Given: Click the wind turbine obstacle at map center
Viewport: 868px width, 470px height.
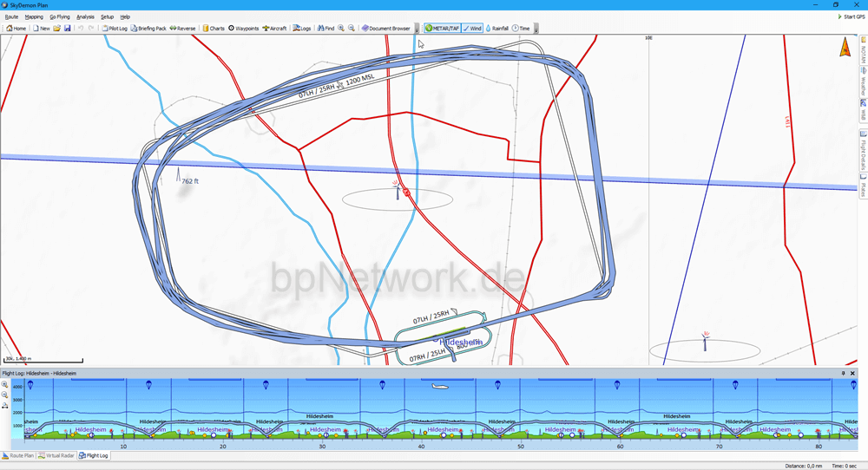Looking at the screenshot, I should tap(397, 190).
